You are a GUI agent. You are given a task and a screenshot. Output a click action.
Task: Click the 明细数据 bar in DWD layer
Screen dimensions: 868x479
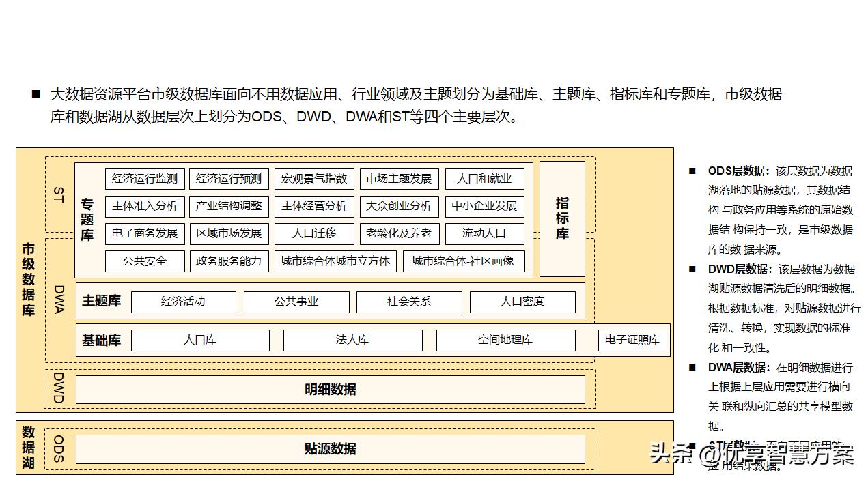click(x=331, y=390)
